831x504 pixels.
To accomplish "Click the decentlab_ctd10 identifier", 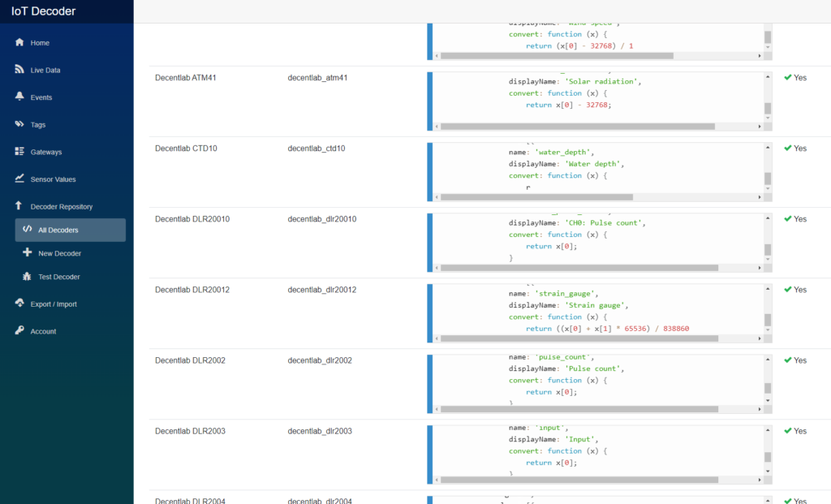I will coord(316,149).
